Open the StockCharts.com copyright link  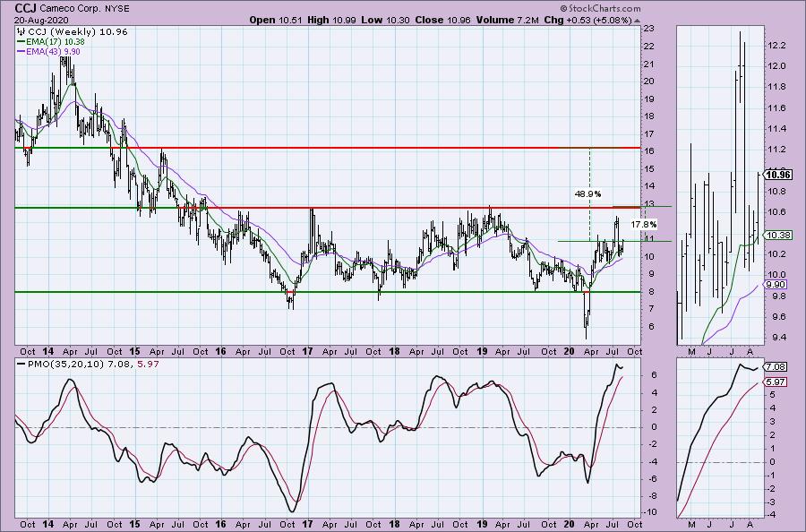[x=600, y=8]
